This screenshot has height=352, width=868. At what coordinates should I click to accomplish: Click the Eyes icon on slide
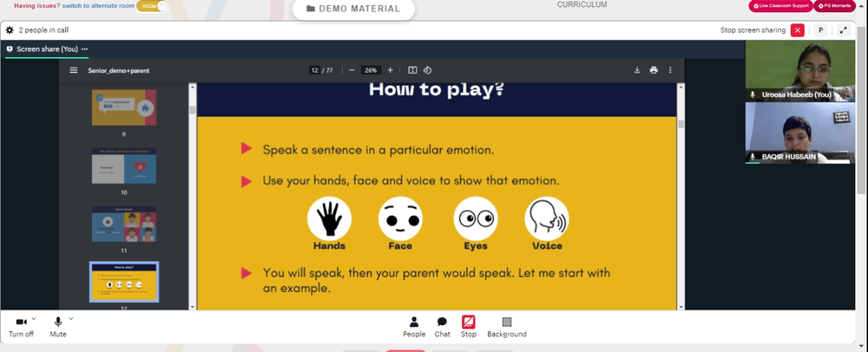(x=476, y=218)
